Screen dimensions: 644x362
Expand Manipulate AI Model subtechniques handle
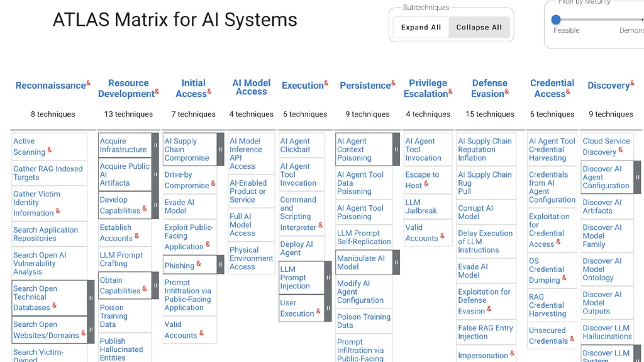(396, 263)
